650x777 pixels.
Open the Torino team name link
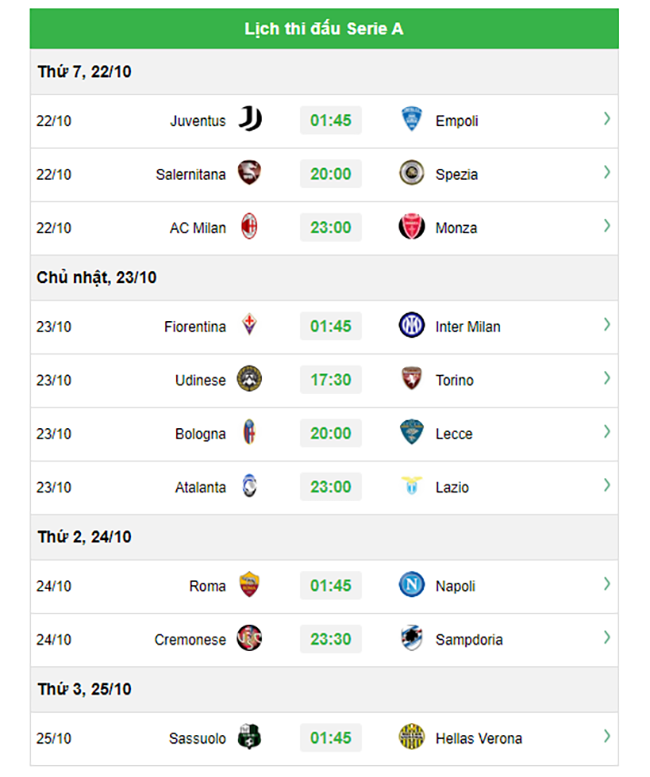tap(454, 381)
